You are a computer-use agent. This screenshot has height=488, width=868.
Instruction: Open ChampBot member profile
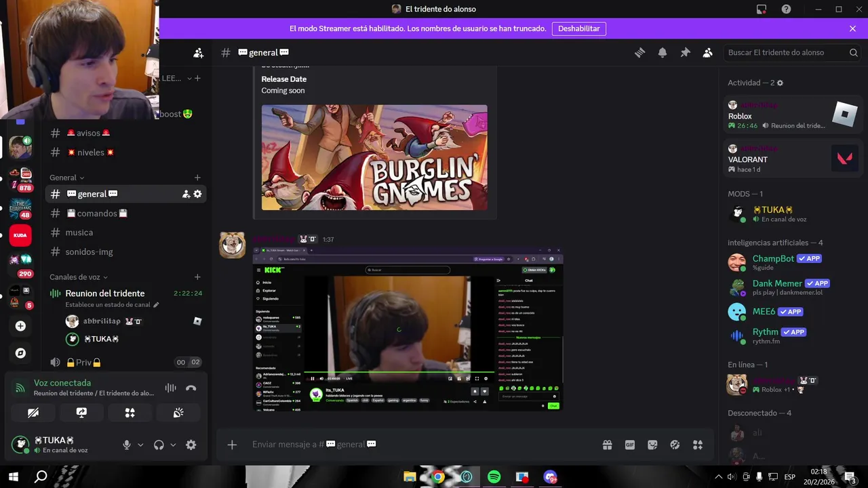click(793, 262)
